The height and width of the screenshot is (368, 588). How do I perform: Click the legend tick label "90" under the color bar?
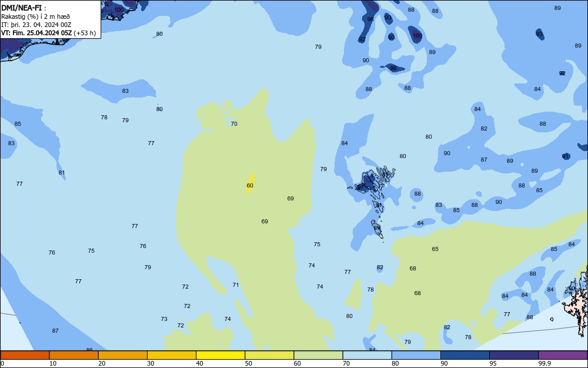pos(444,363)
